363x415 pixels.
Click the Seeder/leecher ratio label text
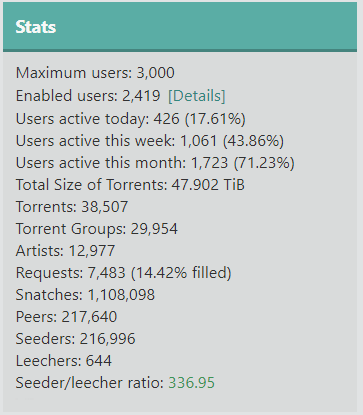(90, 383)
